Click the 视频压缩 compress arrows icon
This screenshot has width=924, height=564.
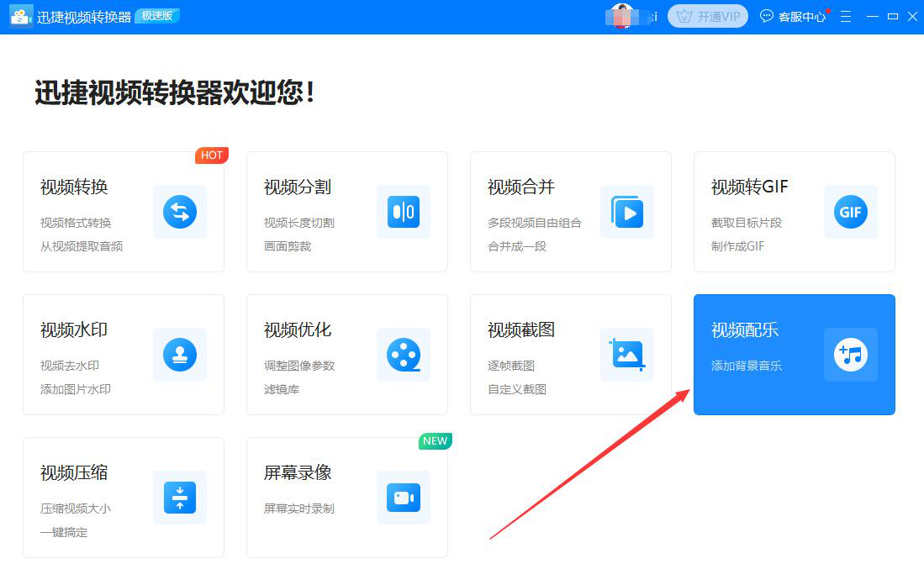pos(180,498)
